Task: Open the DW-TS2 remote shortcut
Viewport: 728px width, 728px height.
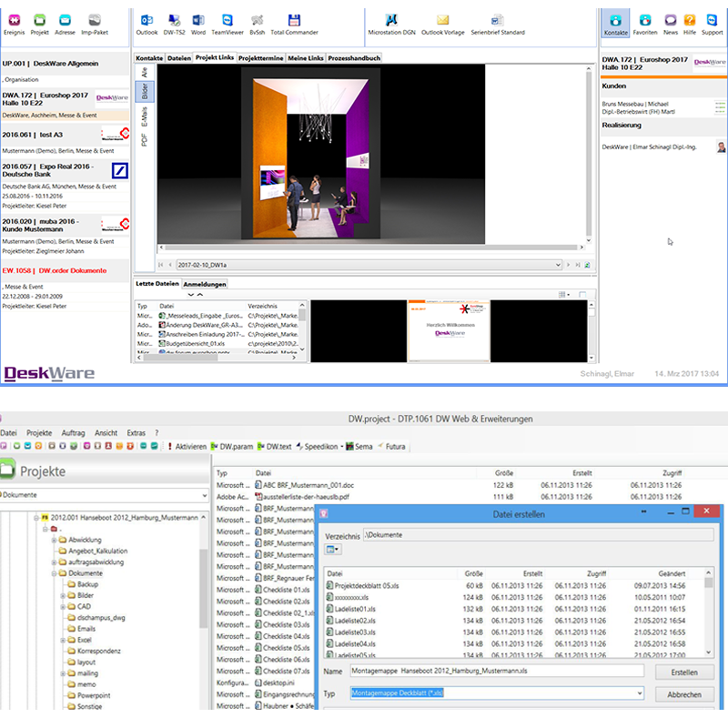Action: pyautogui.click(x=174, y=25)
